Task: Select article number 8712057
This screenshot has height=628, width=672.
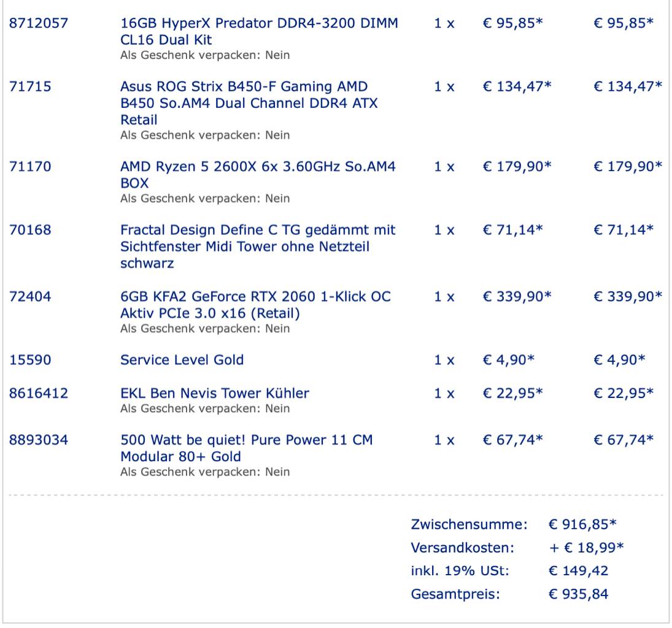Action: tap(39, 23)
